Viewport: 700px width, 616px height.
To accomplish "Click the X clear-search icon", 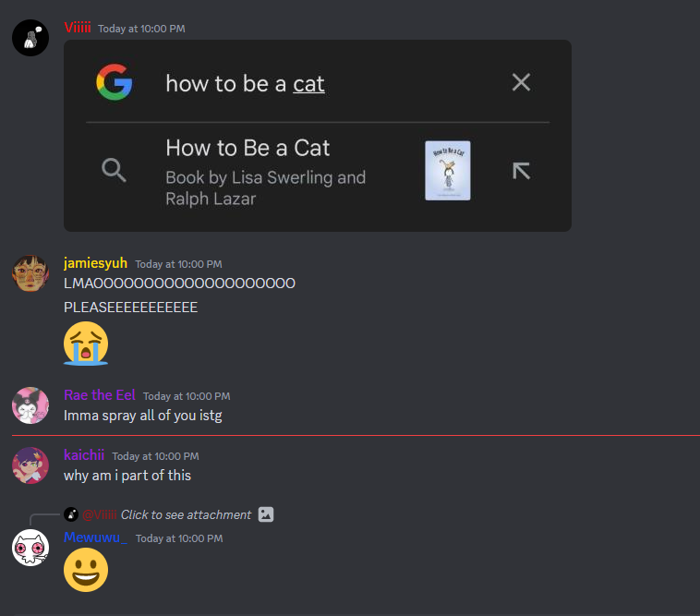I will 521,82.
